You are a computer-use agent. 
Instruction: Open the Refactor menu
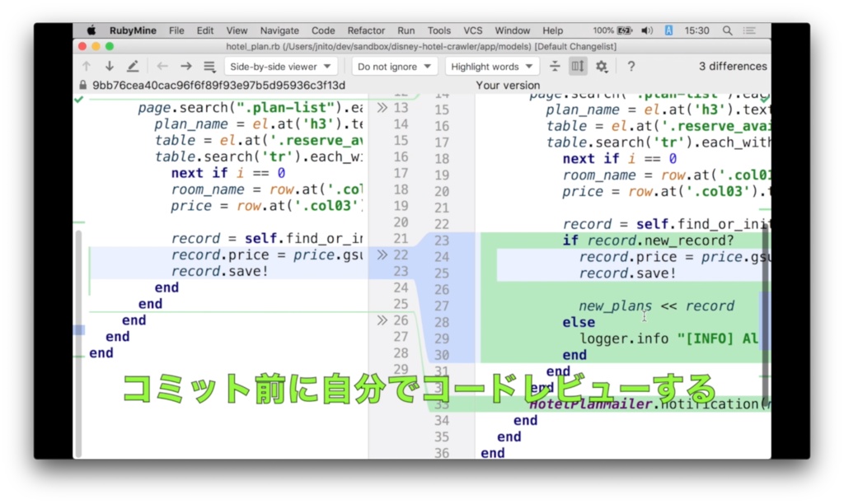click(366, 30)
